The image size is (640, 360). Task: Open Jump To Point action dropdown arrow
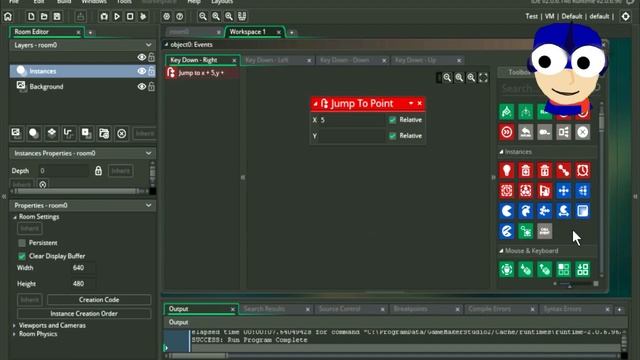[411, 104]
